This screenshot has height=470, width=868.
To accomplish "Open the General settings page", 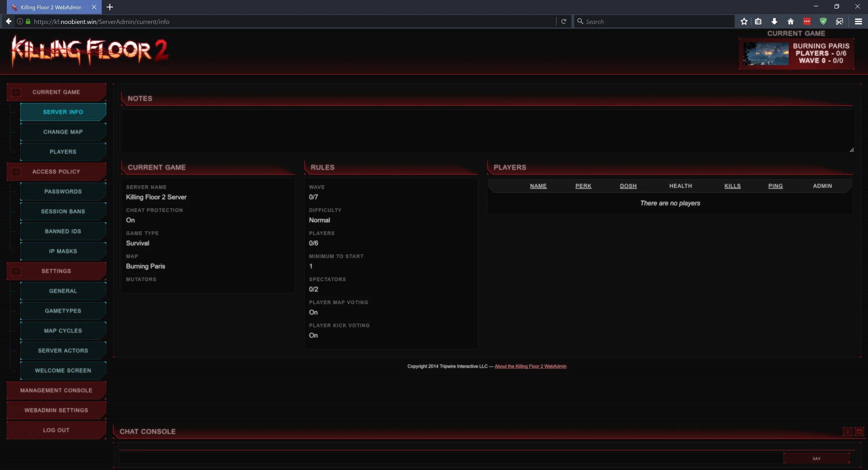I will point(63,291).
